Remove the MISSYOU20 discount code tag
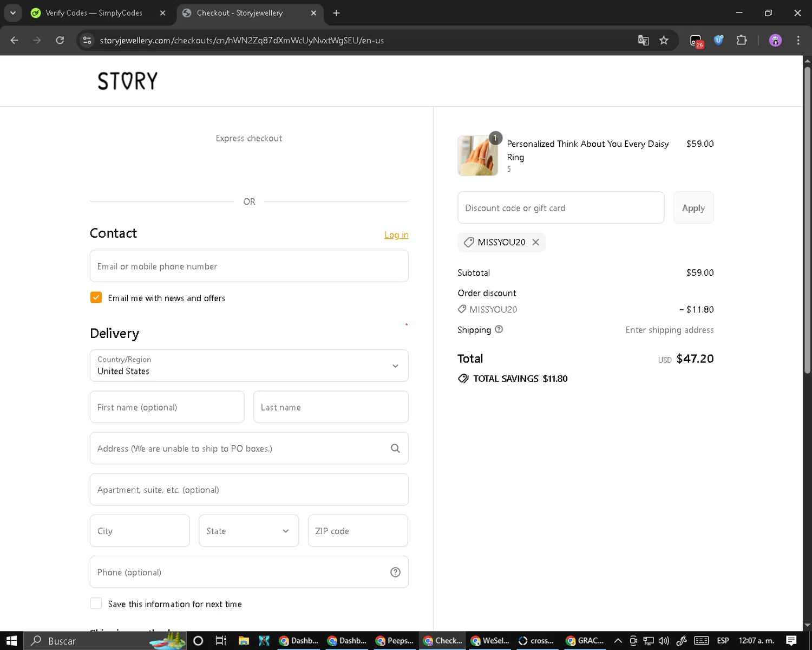The height and width of the screenshot is (650, 812). [x=535, y=242]
